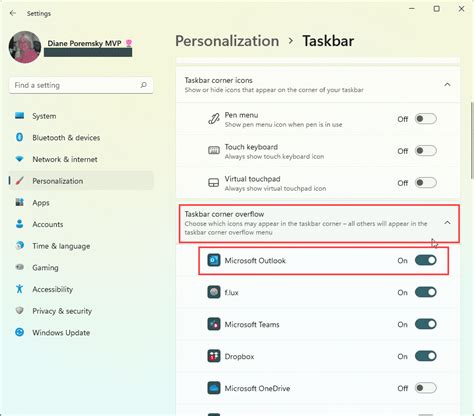Click the Microsoft Outlook app icon
This screenshot has width=474, height=416.
tap(214, 260)
